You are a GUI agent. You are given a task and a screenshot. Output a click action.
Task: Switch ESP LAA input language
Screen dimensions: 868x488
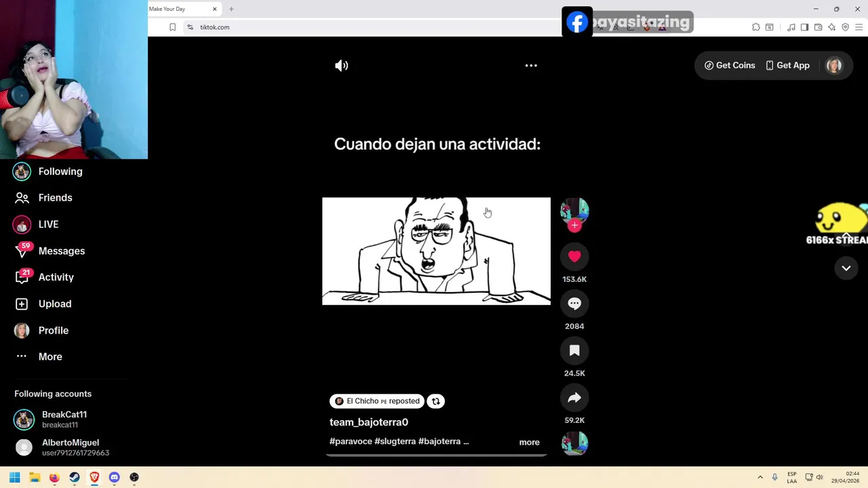click(792, 477)
